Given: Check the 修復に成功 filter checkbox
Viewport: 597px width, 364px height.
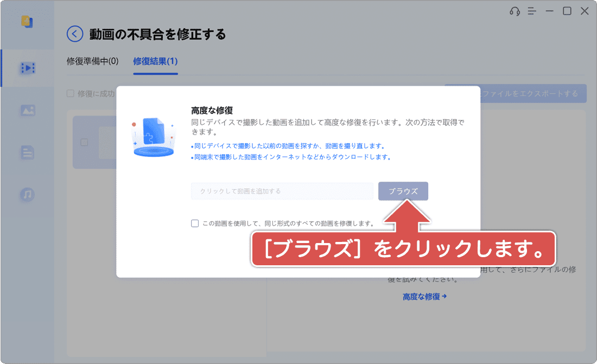Looking at the screenshot, I should (70, 93).
